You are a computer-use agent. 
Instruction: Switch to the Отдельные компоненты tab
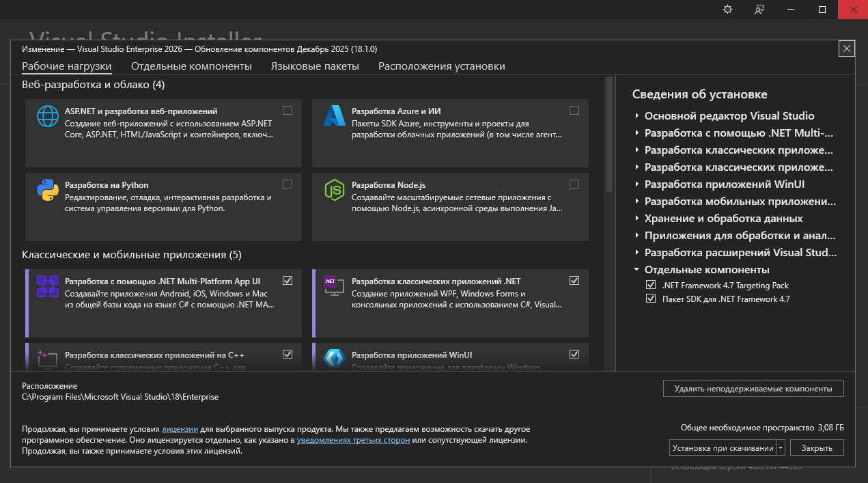(191, 66)
